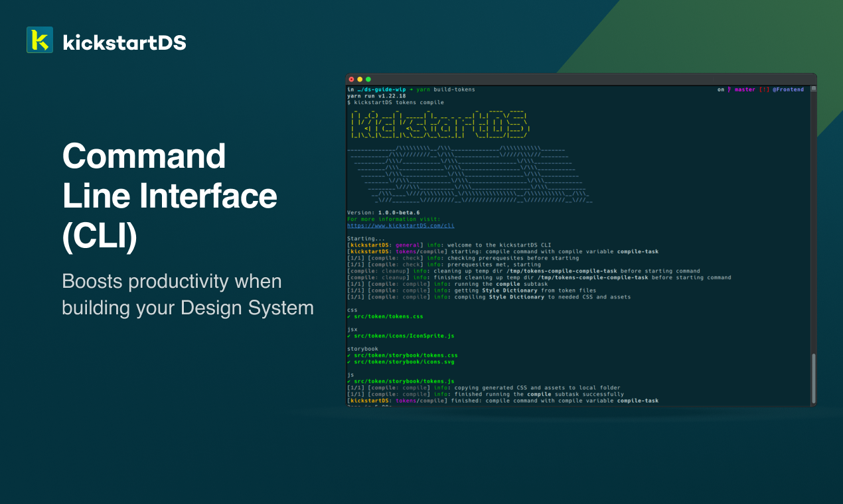Click the "yarn run v1.22.18" line
The image size is (843, 504).
tap(376, 96)
